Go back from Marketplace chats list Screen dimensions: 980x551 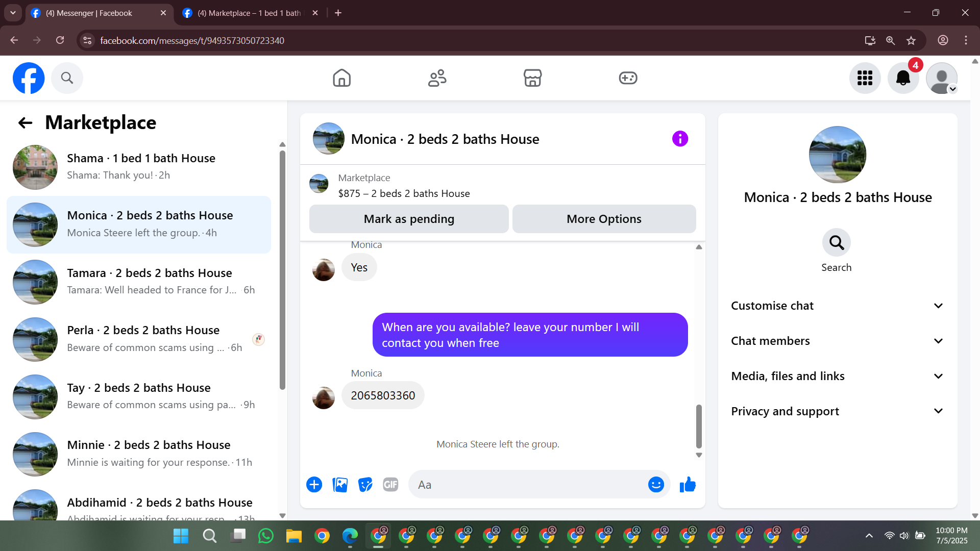tap(25, 123)
